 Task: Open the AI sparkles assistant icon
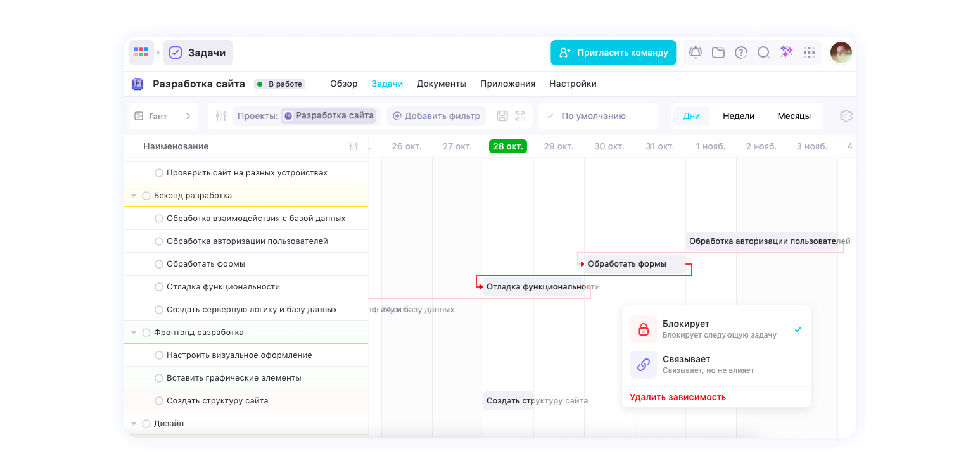pos(786,53)
